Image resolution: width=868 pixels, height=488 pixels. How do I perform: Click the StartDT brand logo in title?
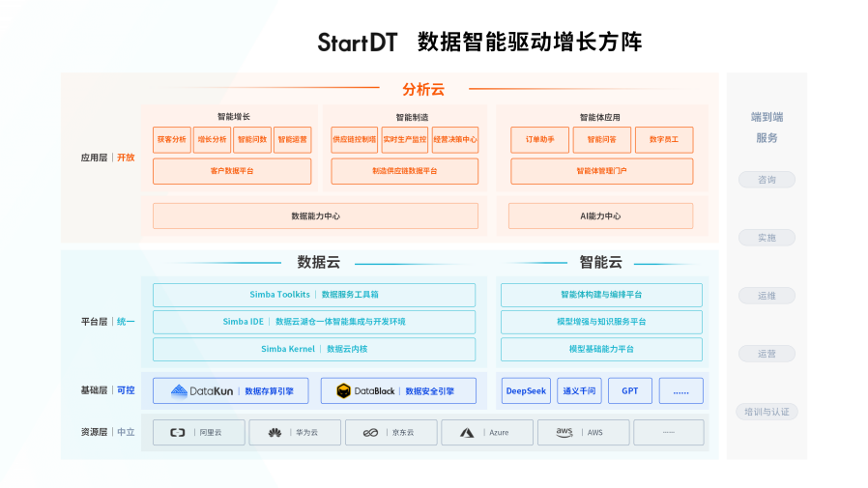[357, 43]
